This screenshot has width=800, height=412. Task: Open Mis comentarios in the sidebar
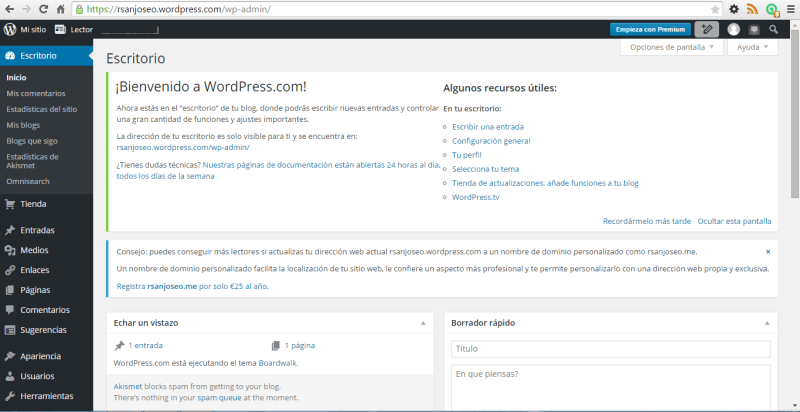pos(36,93)
